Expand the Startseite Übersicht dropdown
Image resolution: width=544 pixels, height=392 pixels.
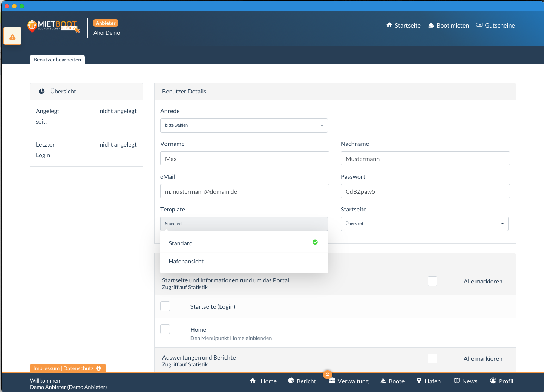click(x=424, y=224)
